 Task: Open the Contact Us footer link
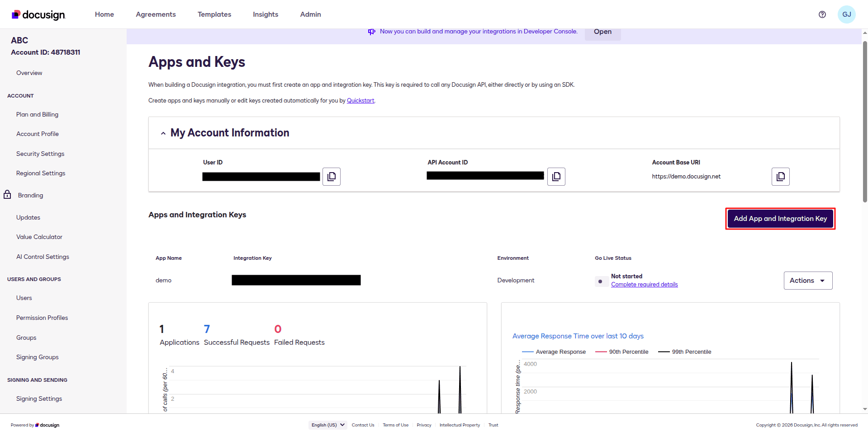[x=363, y=425]
